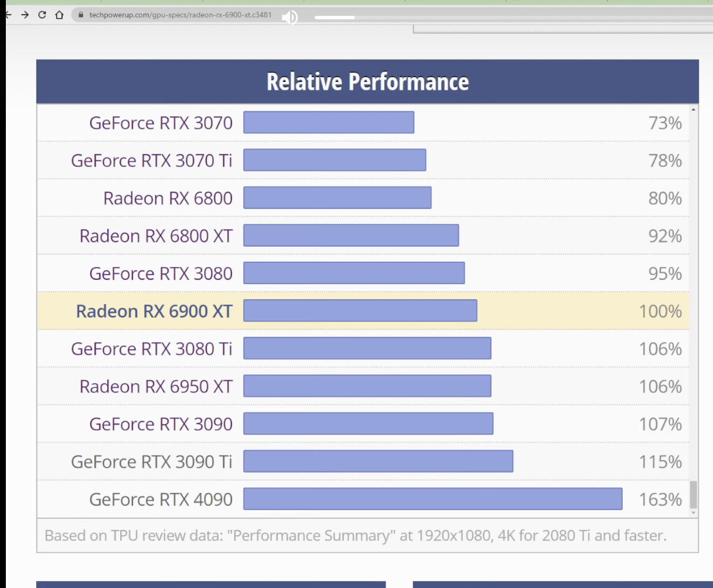Click the 78% value for RTX 3070 Ti
The image size is (713, 588).
pos(665,160)
